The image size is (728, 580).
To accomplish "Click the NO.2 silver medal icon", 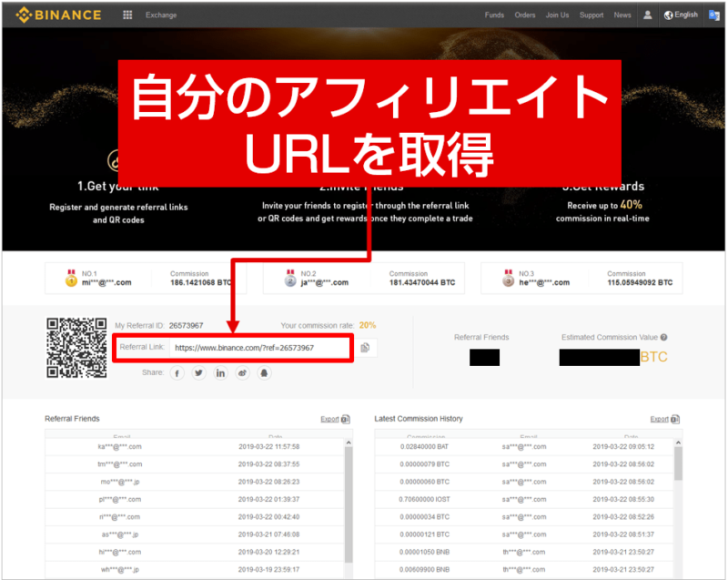I will (x=290, y=278).
